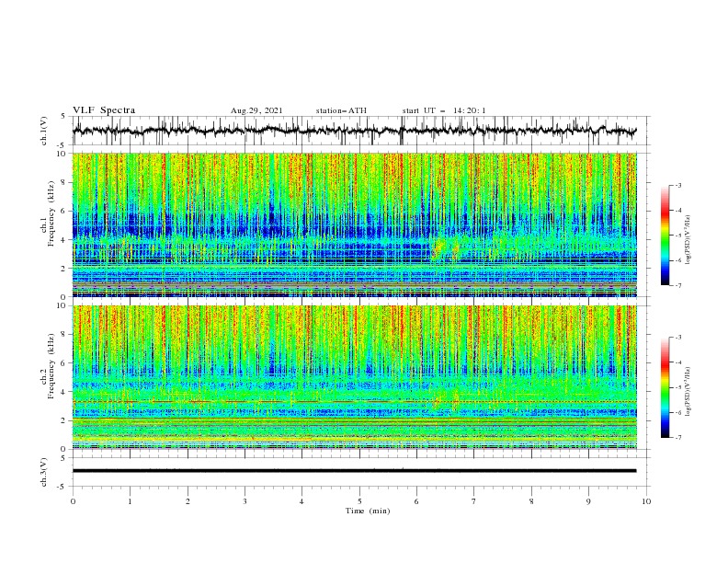Click the 'station=ATH' label
Viewport: 728px width, 563px height.
[341, 110]
